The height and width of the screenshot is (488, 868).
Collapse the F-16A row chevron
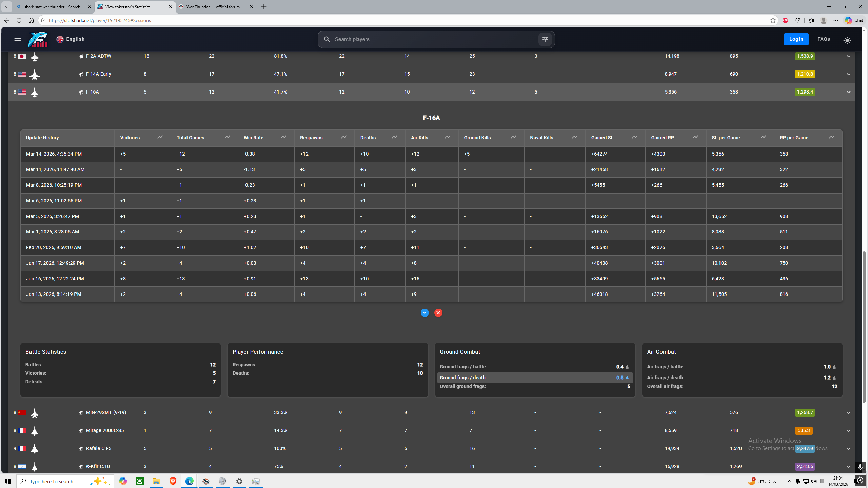848,92
